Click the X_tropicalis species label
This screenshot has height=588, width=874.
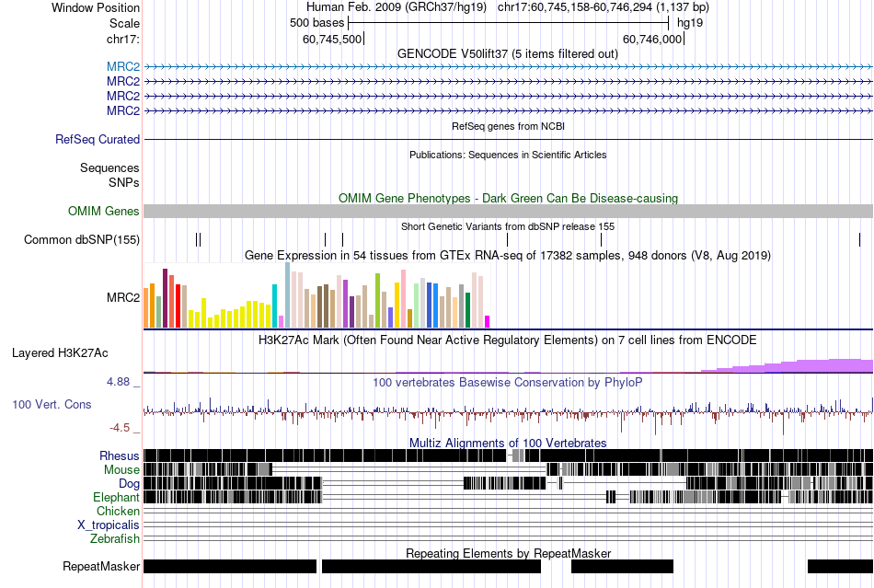click(109, 525)
